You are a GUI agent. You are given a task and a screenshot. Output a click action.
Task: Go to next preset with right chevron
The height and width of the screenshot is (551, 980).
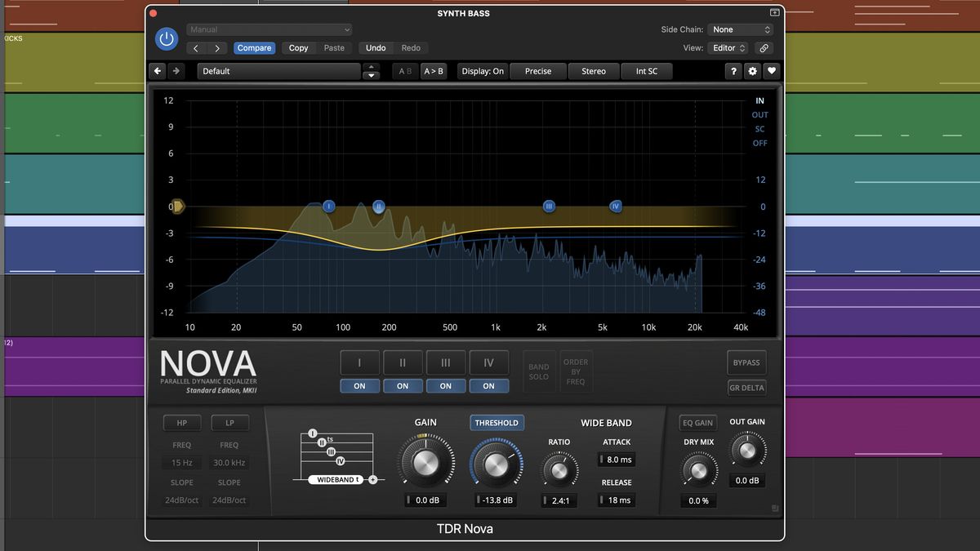[217, 48]
